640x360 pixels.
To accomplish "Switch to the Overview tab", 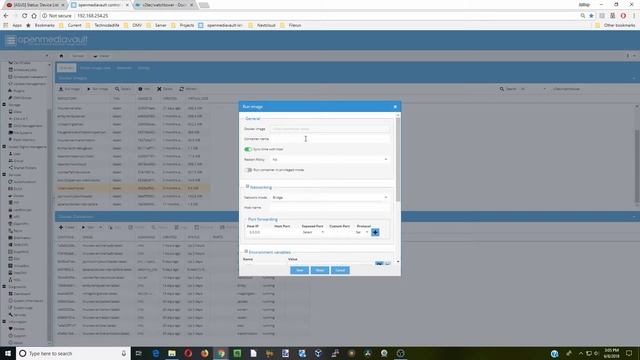I will pyautogui.click(x=67, y=68).
